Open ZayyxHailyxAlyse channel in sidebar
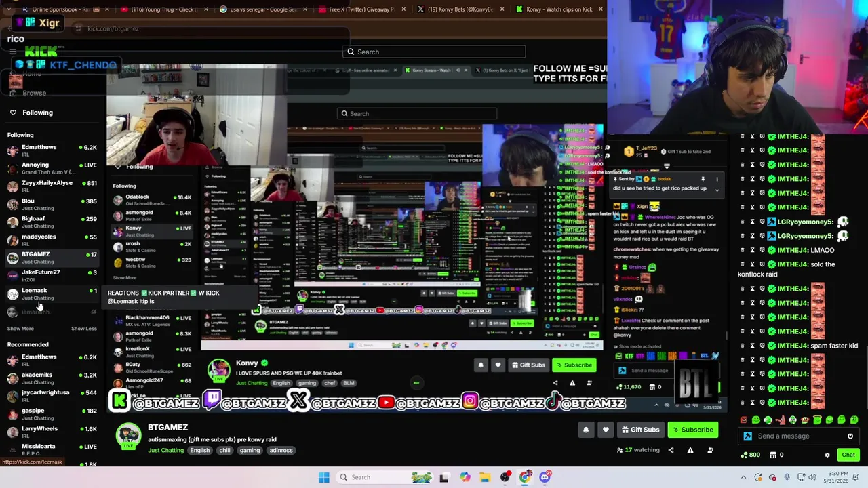Screen dimensions: 868x488 [x=52, y=186]
